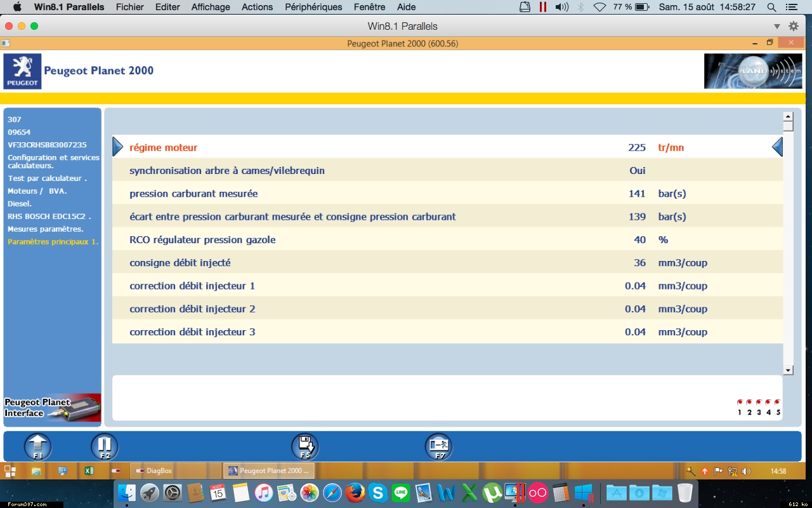Open RHS BOSCH EDC15C2 in sidebar
The image size is (812, 508).
49,217
